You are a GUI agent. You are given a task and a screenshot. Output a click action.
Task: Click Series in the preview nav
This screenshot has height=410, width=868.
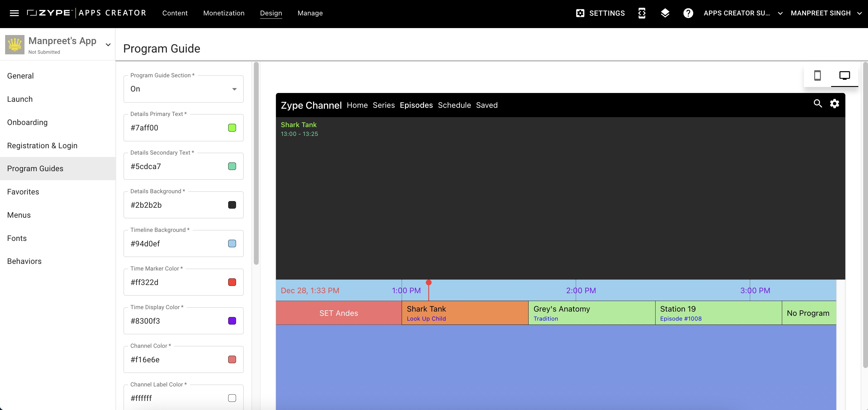click(x=384, y=105)
